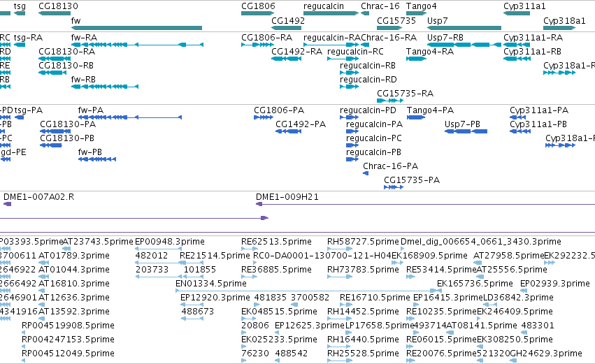Viewport: 595px width, 364px height.
Task: Click the EN01334.5prime EST label
Action: 211,284
